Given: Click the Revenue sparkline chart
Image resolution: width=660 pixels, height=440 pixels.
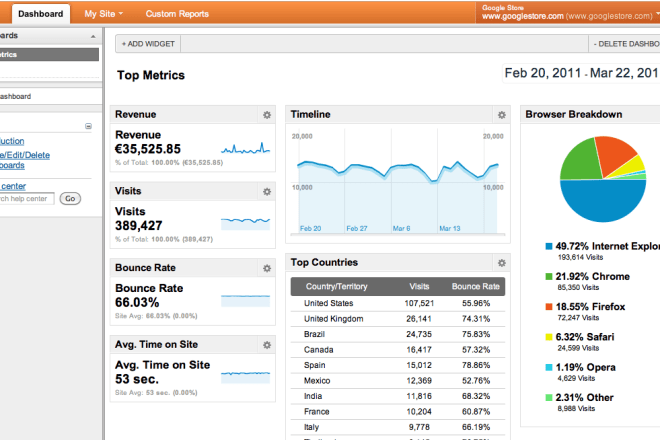Looking at the screenshot, I should click(x=245, y=148).
